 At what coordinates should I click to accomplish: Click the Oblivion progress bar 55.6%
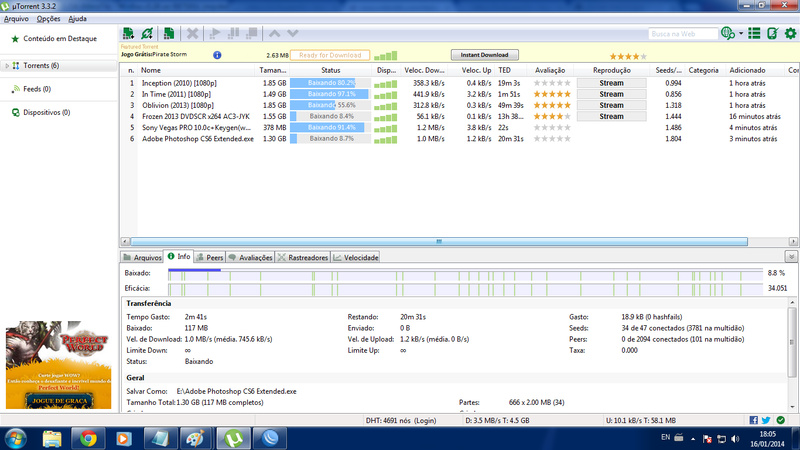331,106
